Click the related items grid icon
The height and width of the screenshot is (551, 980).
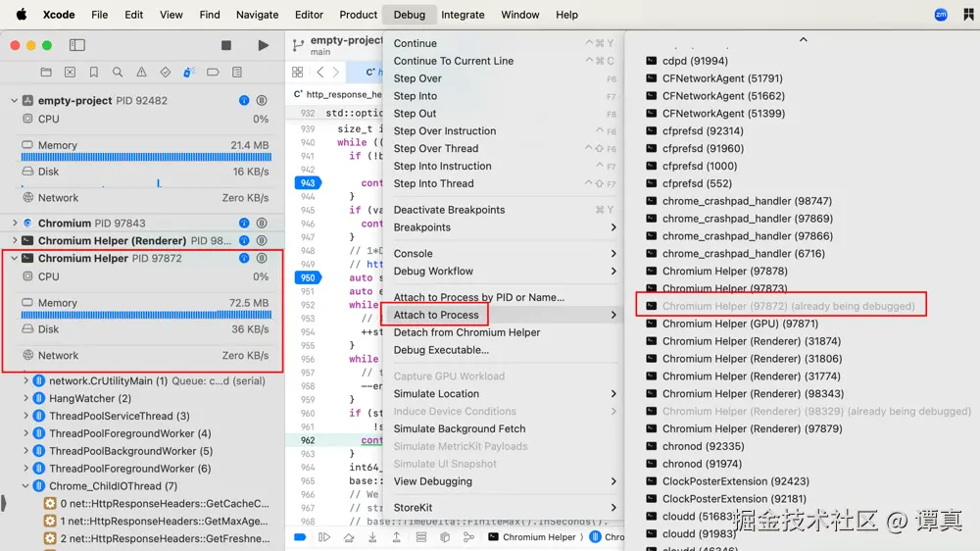pyautogui.click(x=298, y=72)
